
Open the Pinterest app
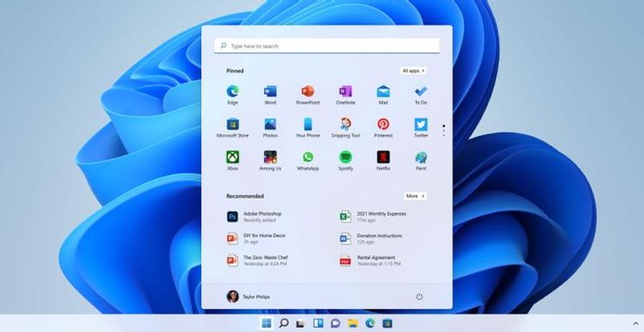[x=383, y=128]
